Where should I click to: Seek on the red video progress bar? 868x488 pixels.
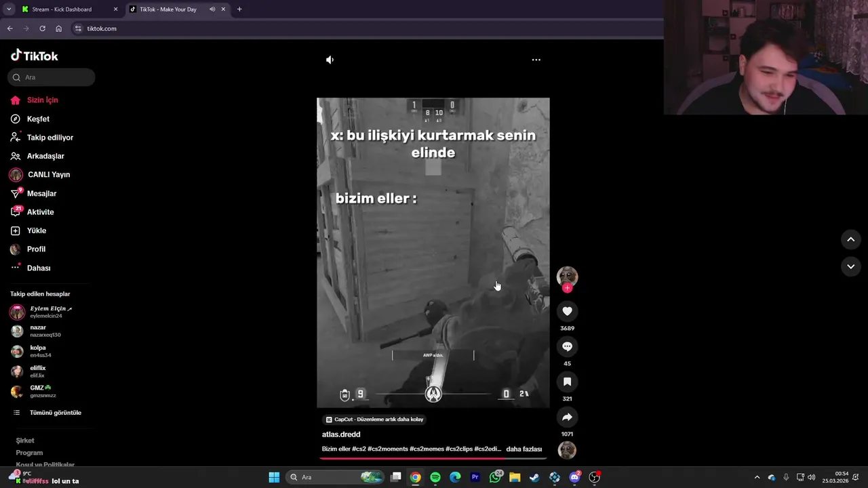pos(433,458)
